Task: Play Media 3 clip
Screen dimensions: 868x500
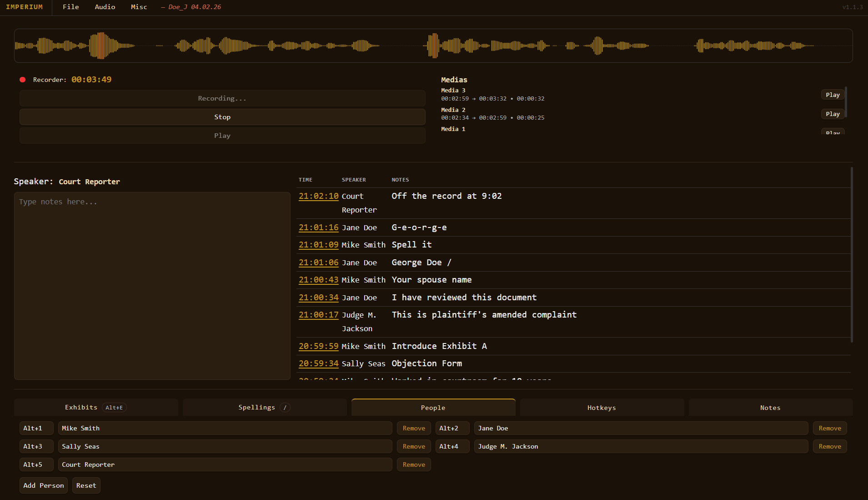Action: coord(832,95)
